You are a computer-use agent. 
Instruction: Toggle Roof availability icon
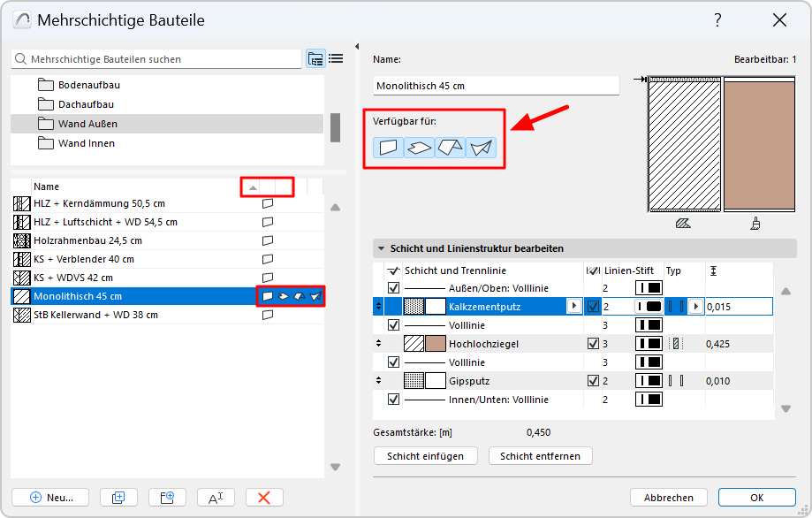coord(450,148)
